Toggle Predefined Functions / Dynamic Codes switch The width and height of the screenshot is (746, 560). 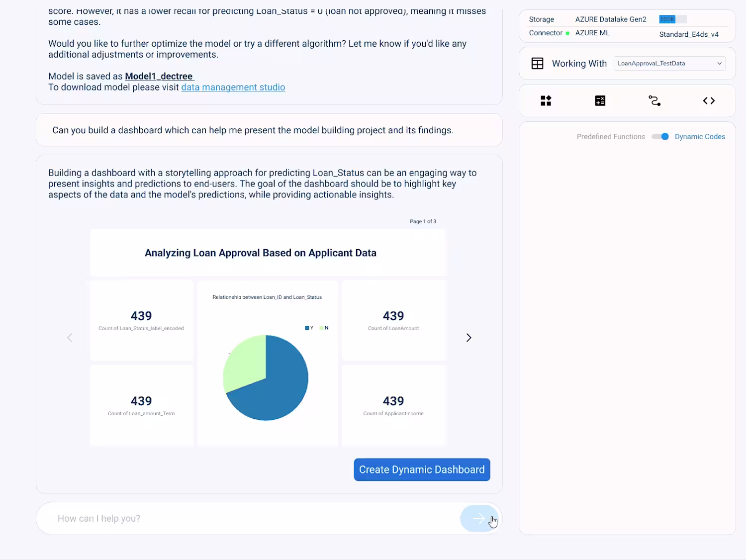coord(660,137)
